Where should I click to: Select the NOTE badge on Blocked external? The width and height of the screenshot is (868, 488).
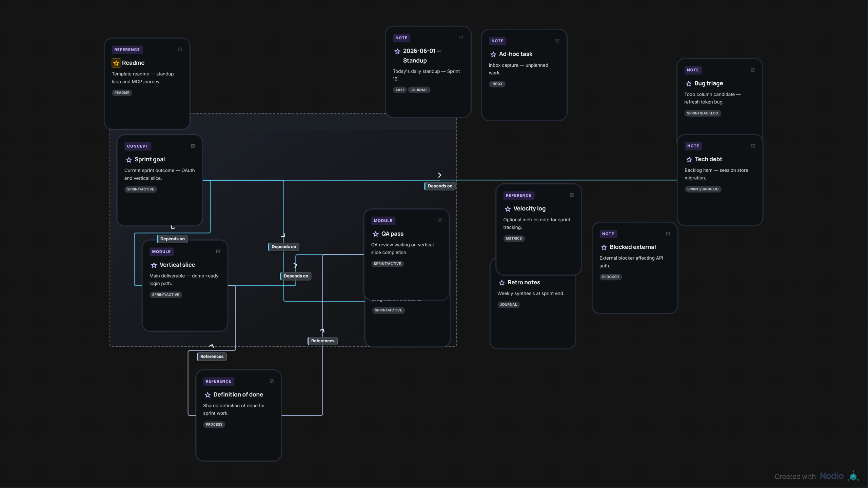[x=608, y=234]
